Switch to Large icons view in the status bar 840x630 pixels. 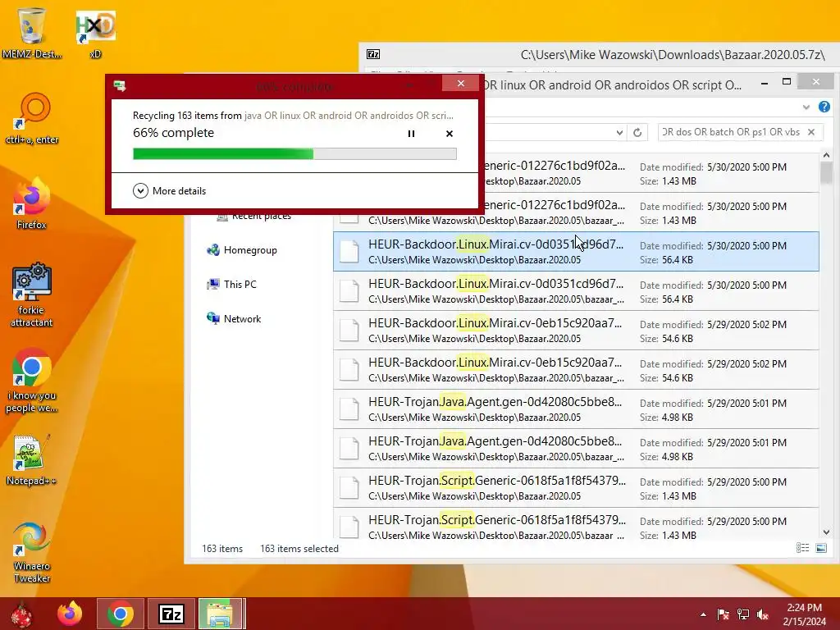[820, 548]
